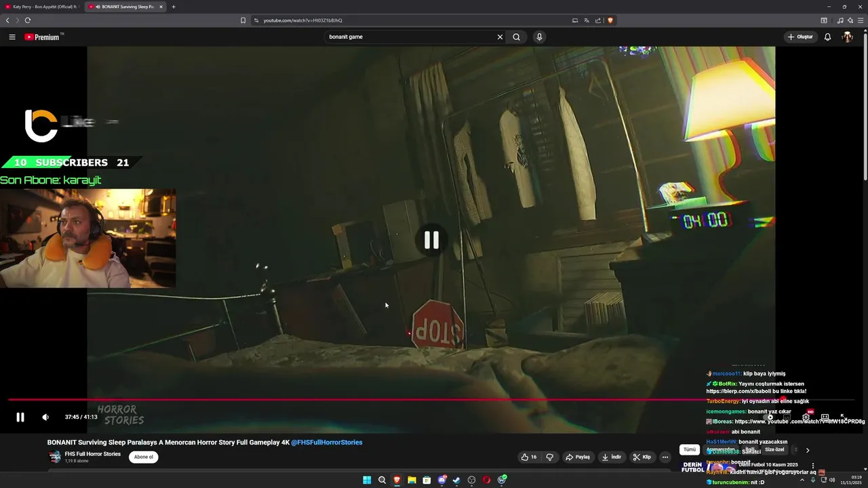Open a new browser tab
The width and height of the screenshot is (868, 488).
(174, 7)
